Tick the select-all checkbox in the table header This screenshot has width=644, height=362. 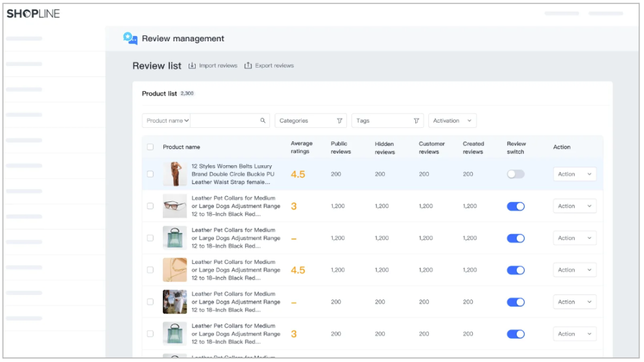click(x=151, y=147)
